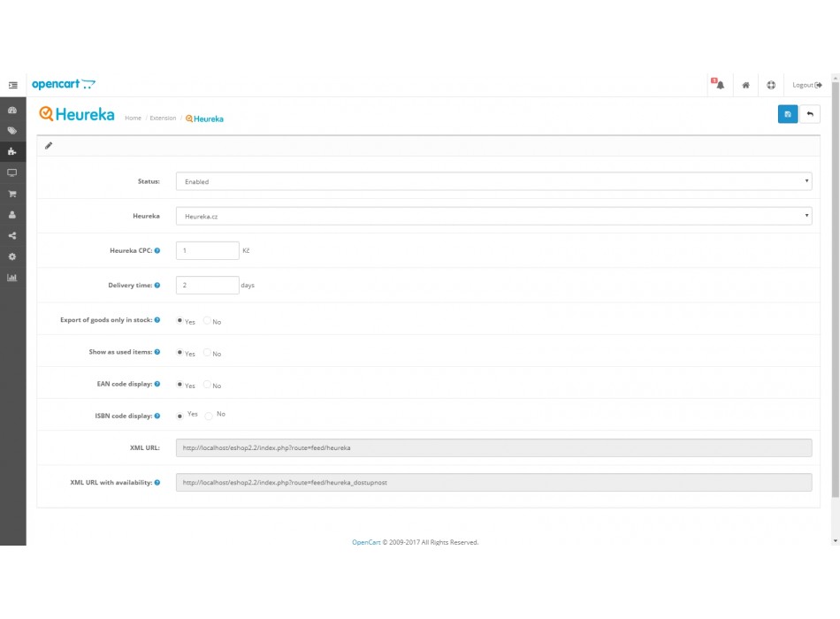Select Yes for Export of goods only in stock
This screenshot has width=840, height=619.
pos(179,320)
